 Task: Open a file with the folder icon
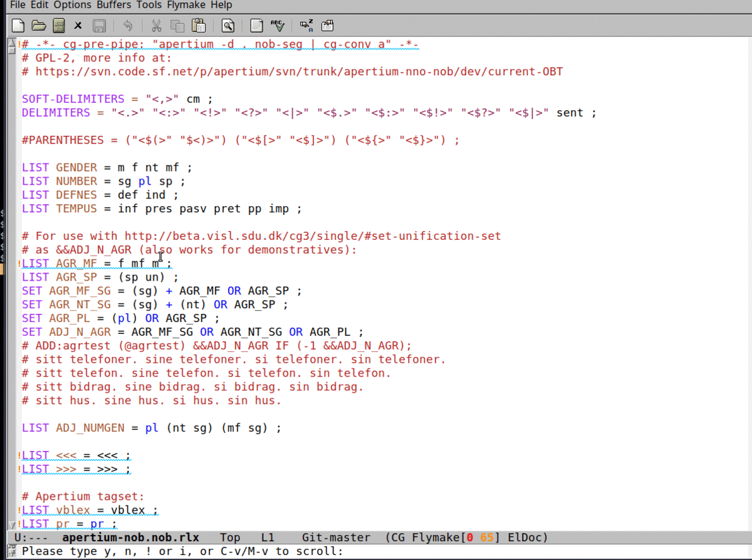[x=39, y=26]
